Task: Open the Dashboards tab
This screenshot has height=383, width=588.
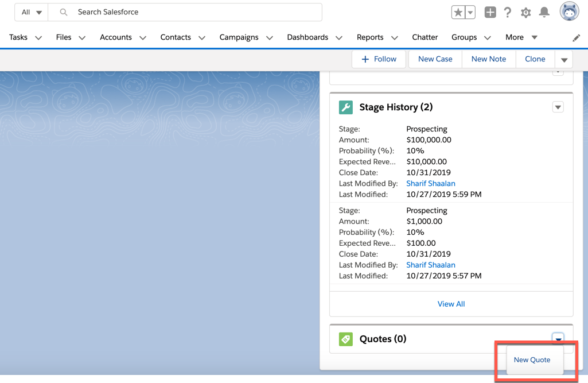Action: [x=307, y=37]
